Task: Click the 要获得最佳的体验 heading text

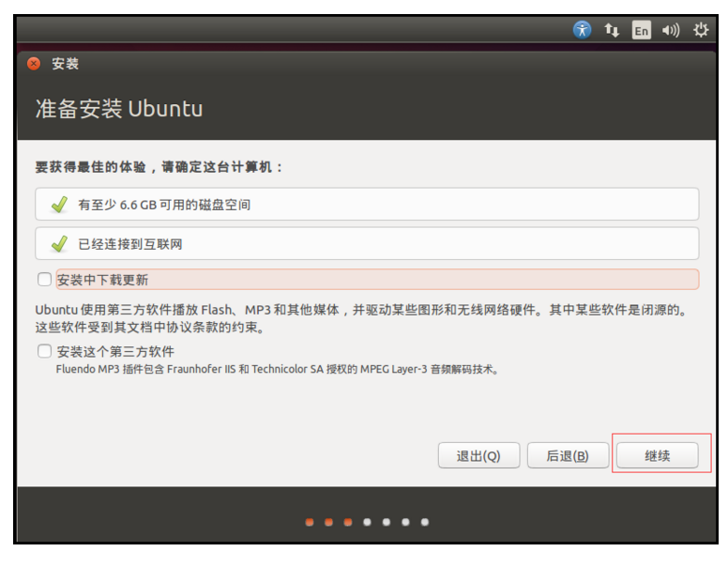Action: (x=159, y=167)
